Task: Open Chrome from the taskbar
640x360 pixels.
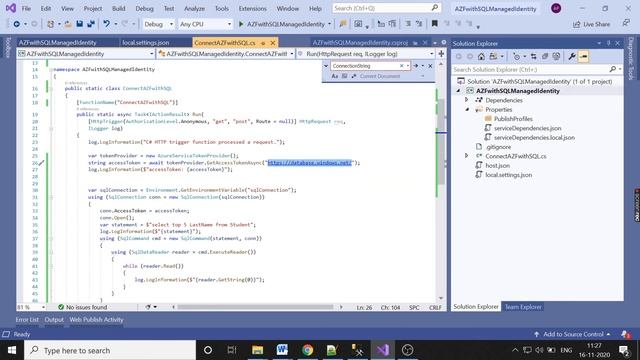Action: [307, 350]
